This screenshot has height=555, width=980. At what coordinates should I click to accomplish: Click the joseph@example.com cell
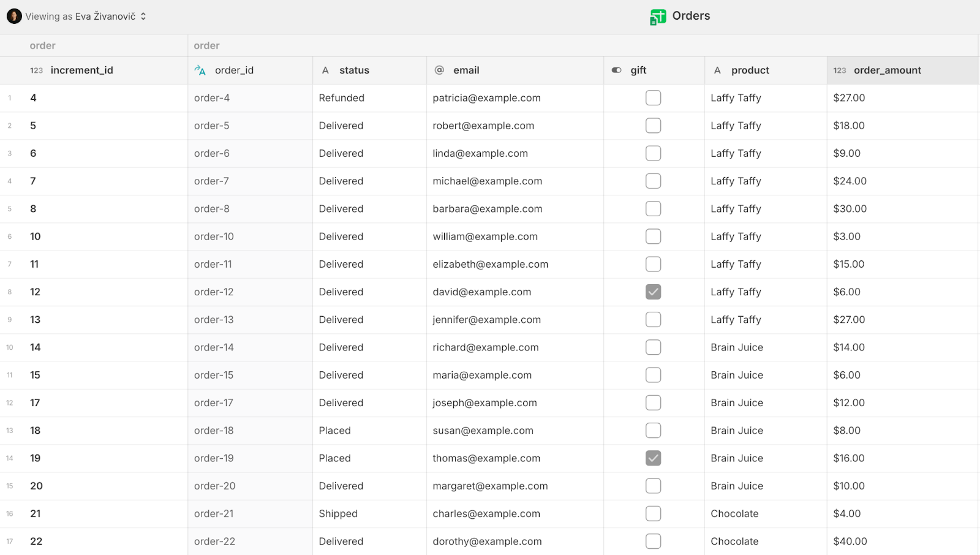(x=515, y=403)
